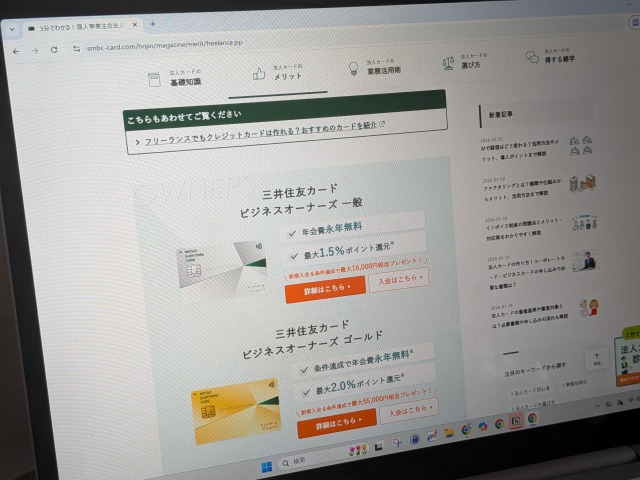Expand the tab search chevron in the browser's top-left corner
640x480 pixels.
click(x=12, y=29)
